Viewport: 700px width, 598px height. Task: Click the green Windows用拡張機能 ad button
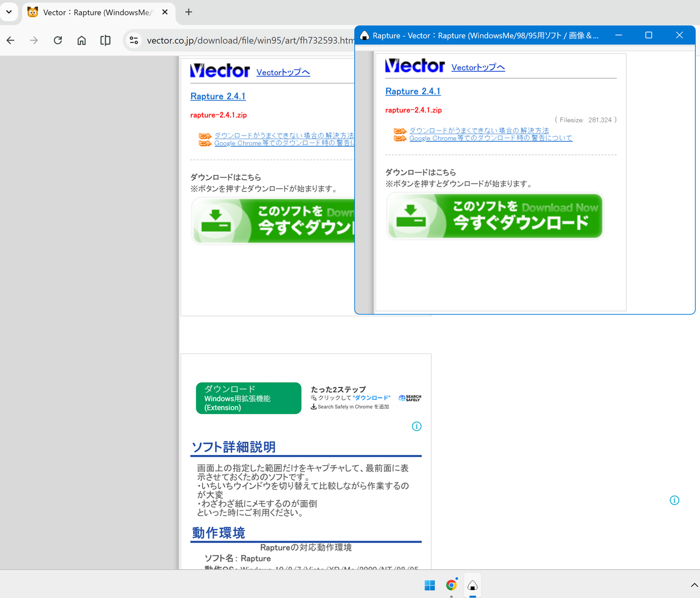click(248, 398)
